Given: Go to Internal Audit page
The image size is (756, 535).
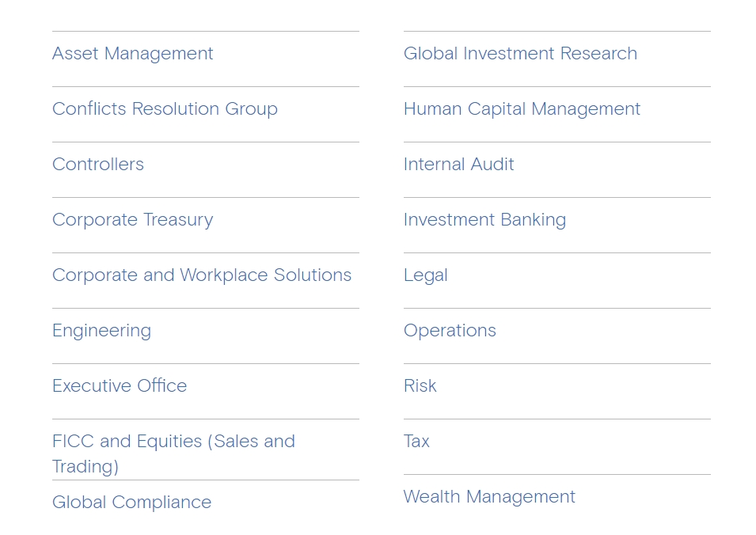Looking at the screenshot, I should (458, 165).
